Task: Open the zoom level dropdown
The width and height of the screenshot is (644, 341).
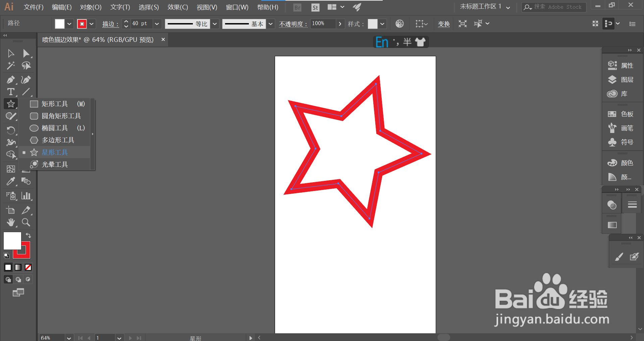Action: point(69,338)
